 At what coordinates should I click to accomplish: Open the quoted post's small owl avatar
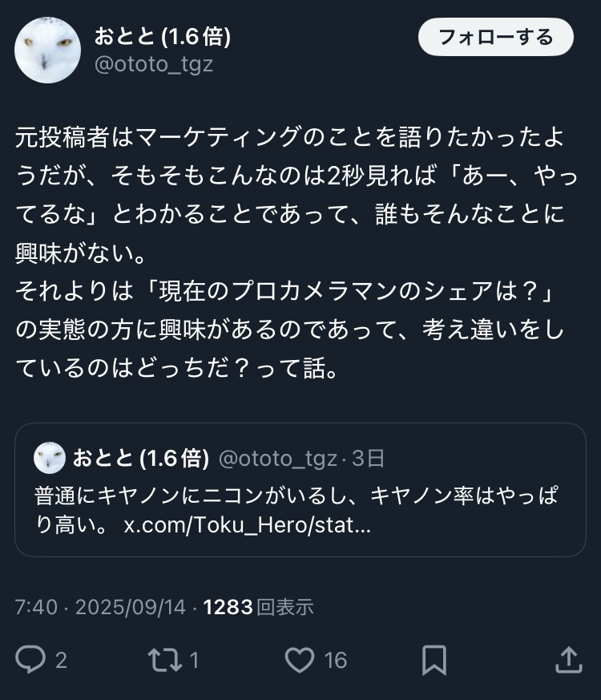pos(50,458)
